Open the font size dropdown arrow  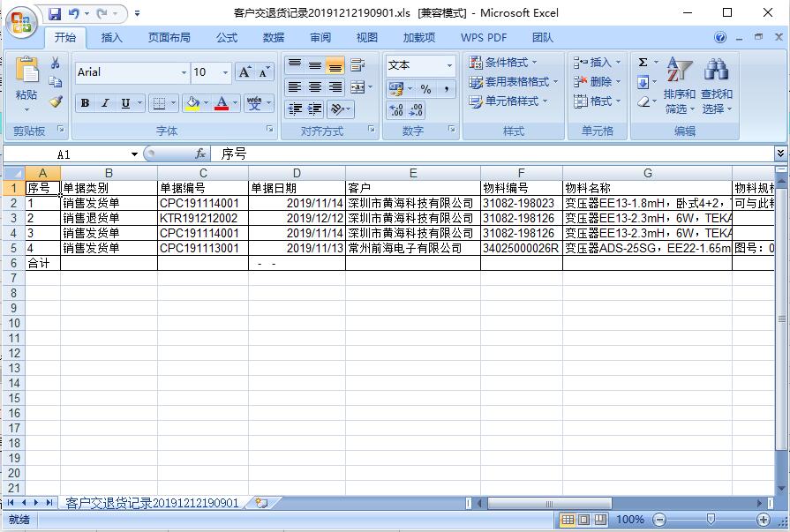point(226,72)
